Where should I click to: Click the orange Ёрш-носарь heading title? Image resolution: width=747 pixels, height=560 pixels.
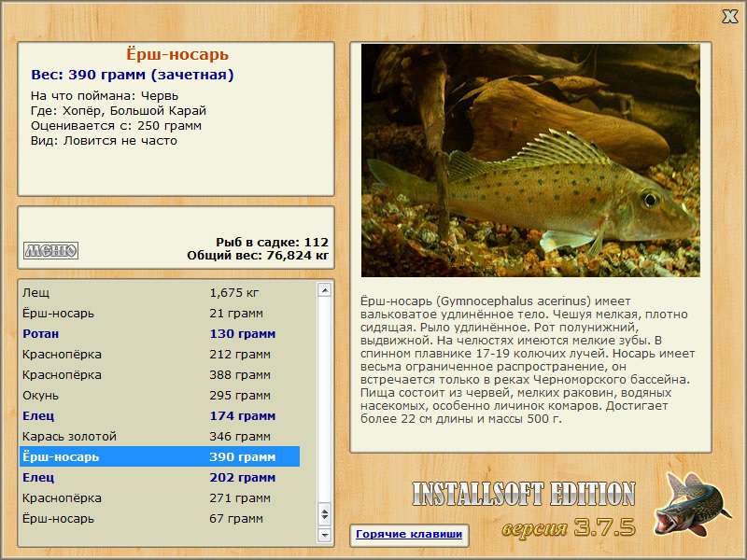177,54
